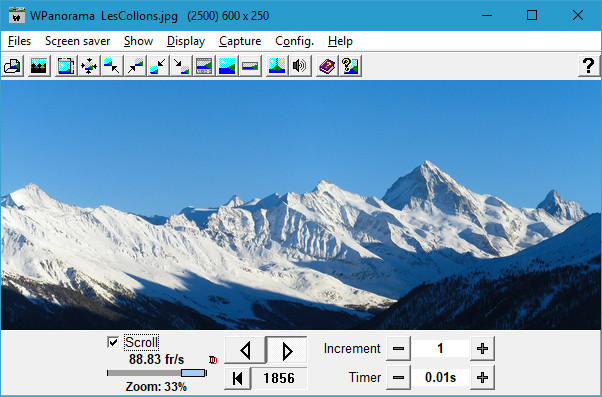Image resolution: width=602 pixels, height=397 pixels.
Task: Open help book with purple book icon
Action: click(327, 66)
